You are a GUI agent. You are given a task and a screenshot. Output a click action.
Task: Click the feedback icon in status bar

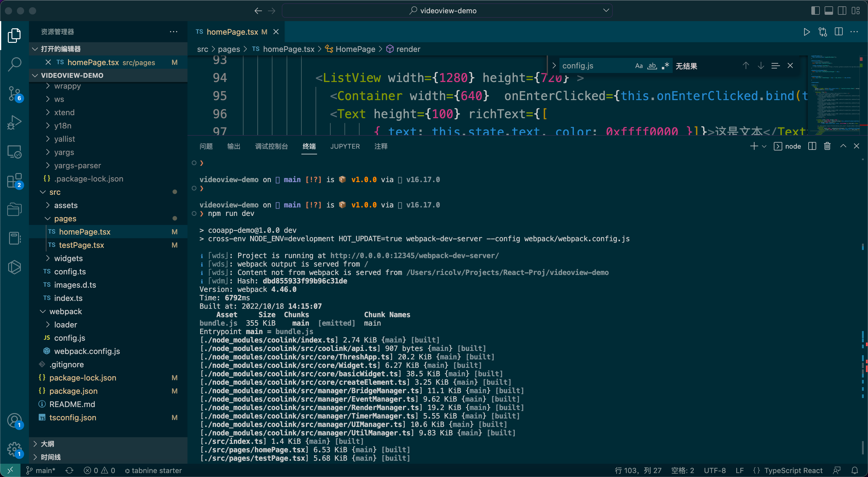click(837, 470)
